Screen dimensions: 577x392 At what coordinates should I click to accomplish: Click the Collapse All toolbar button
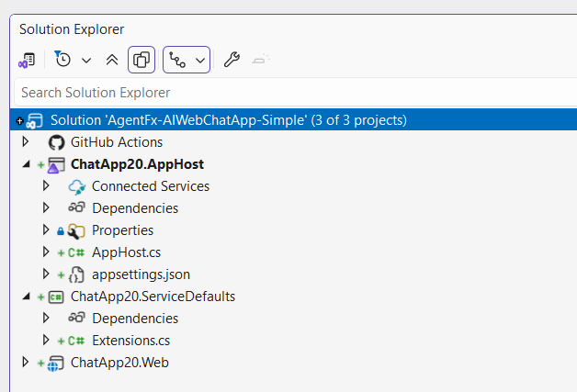[x=112, y=61]
